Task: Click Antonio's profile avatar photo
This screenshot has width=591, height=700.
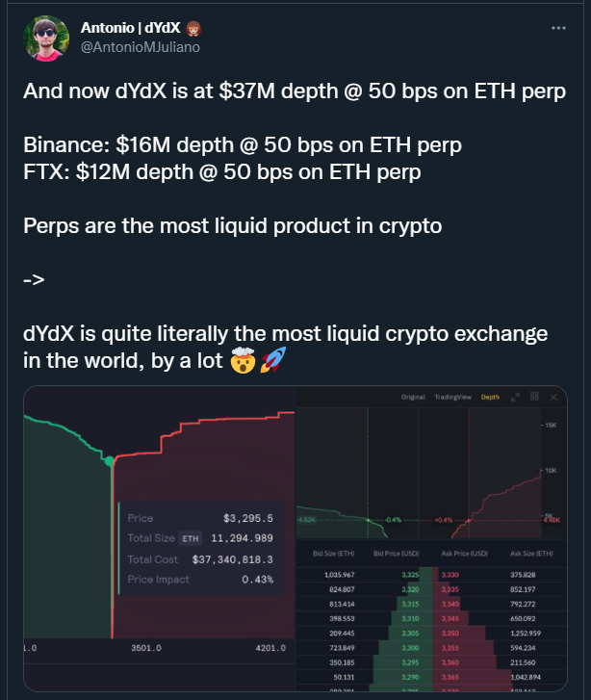Action: pyautogui.click(x=46, y=39)
